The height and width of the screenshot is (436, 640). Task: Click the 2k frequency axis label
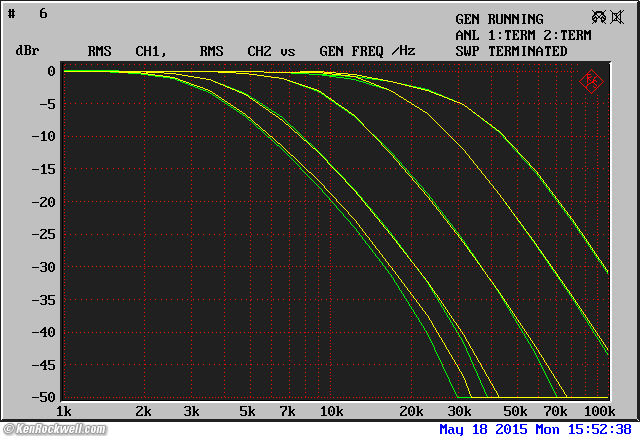click(x=143, y=412)
